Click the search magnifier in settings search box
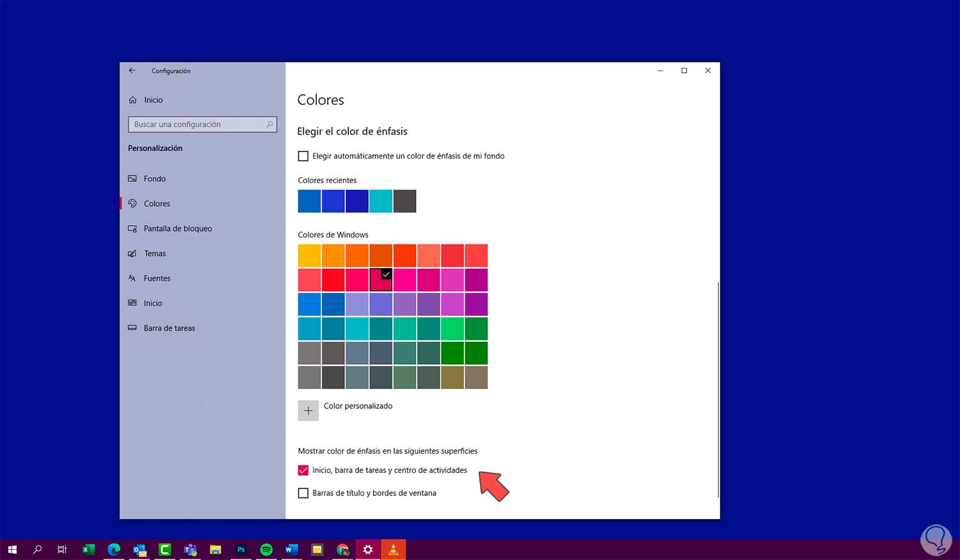 [x=269, y=124]
